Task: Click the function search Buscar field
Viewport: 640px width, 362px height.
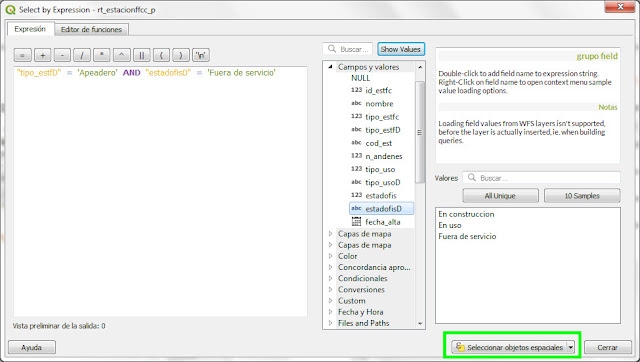Action: click(348, 49)
